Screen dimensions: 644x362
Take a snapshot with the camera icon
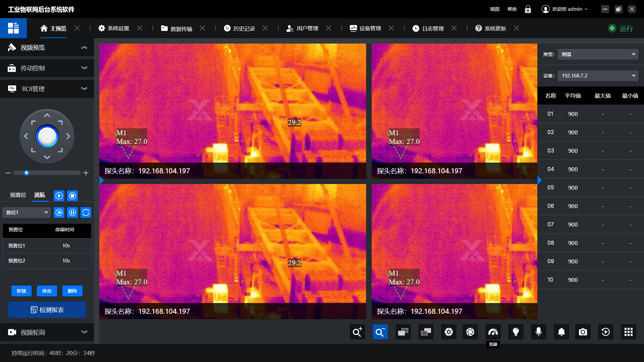[x=583, y=332]
